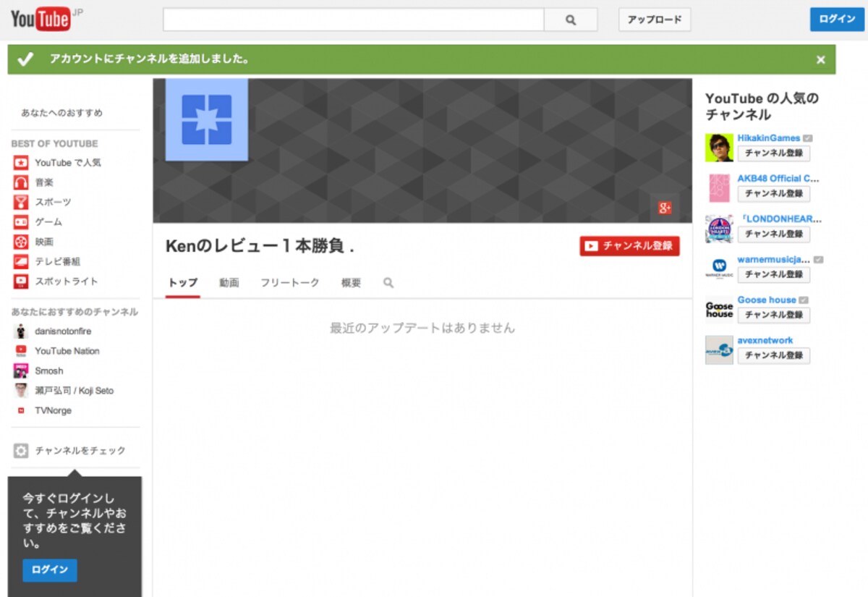Open Goose house channel name link
The height and width of the screenshot is (597, 868).
[767, 300]
